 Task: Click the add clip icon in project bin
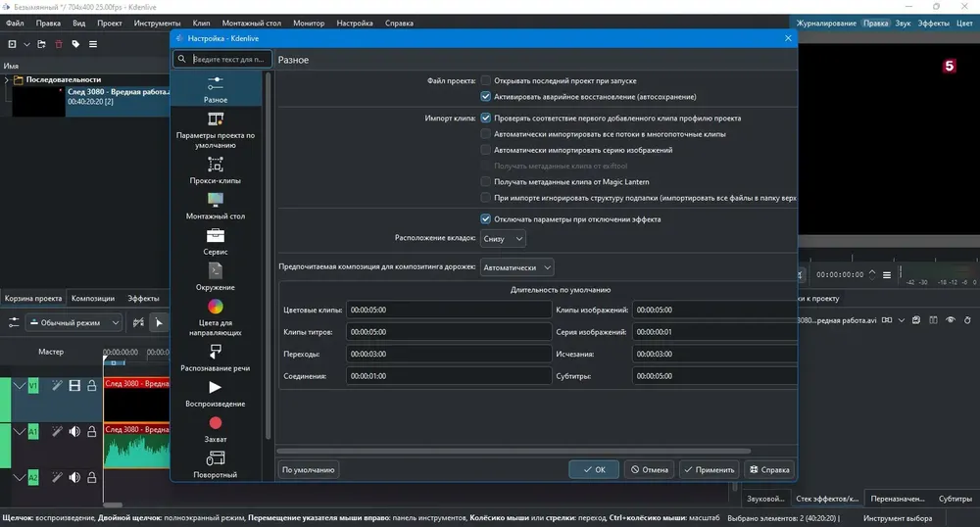coord(12,44)
